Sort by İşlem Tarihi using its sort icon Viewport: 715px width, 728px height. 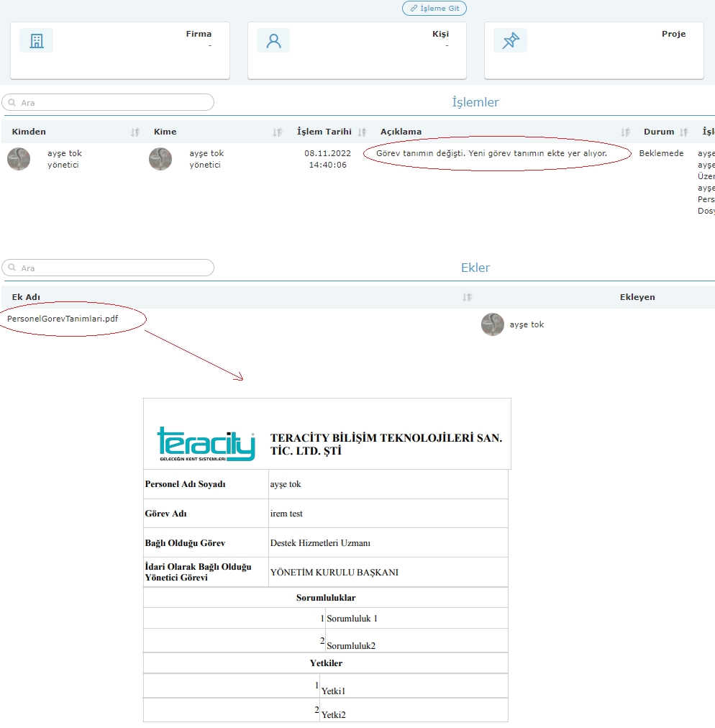click(362, 132)
